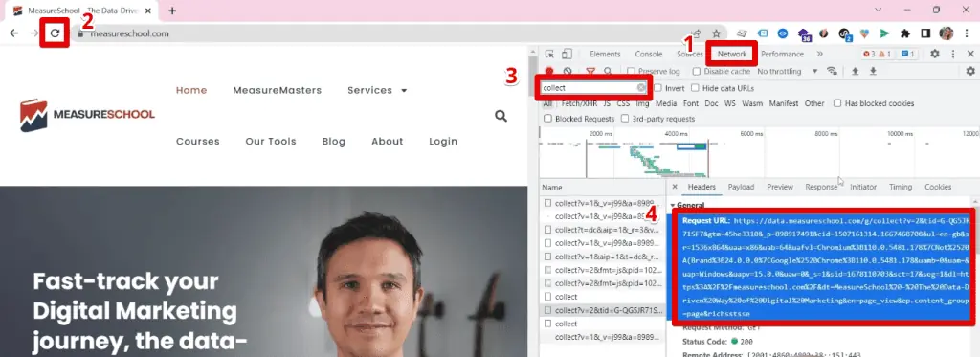
Task: Open a new tab with the plus icon
Action: pos(172,11)
